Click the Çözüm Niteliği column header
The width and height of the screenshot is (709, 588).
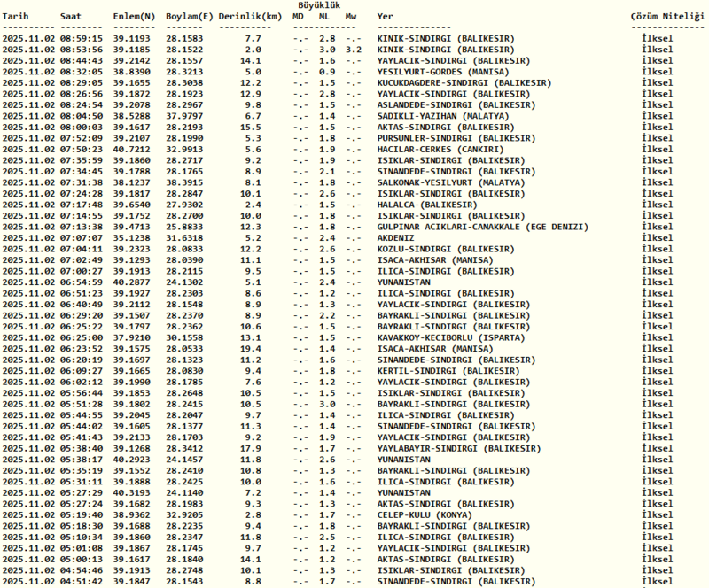[667, 17]
